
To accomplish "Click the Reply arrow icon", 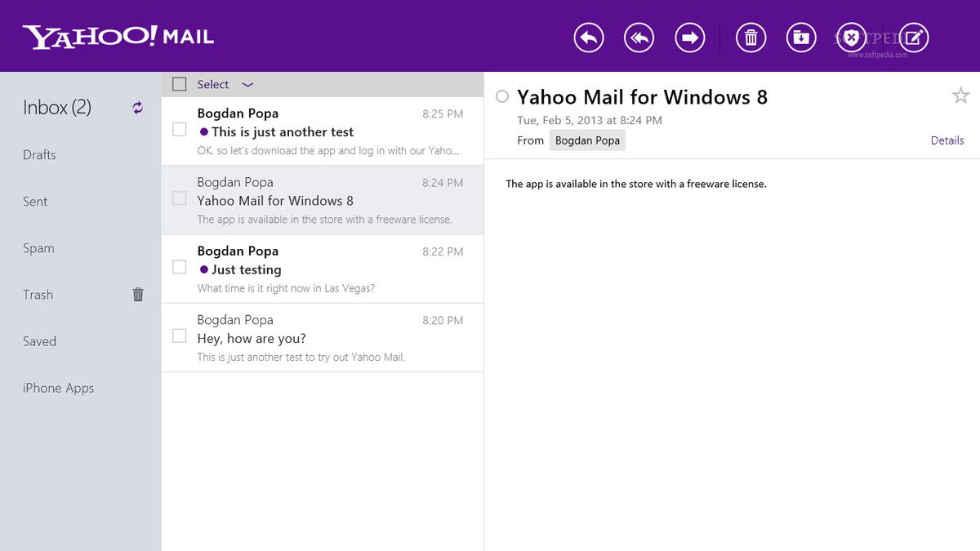I will [589, 38].
